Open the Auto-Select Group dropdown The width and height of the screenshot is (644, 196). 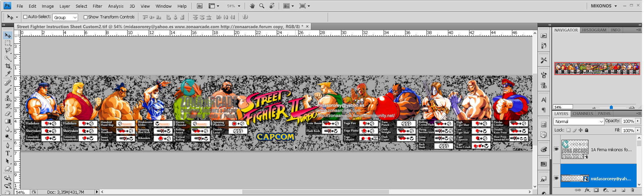tap(65, 17)
